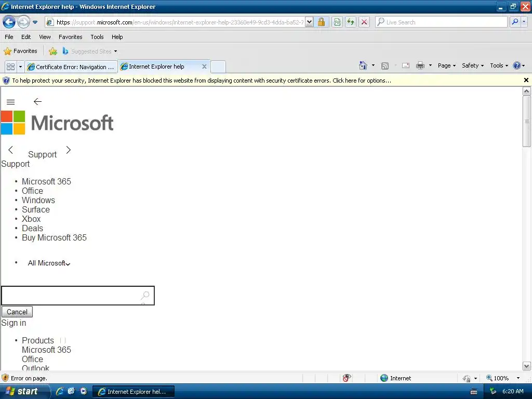The image size is (532, 399).
Task: Click the Live Search input box
Action: [441, 22]
